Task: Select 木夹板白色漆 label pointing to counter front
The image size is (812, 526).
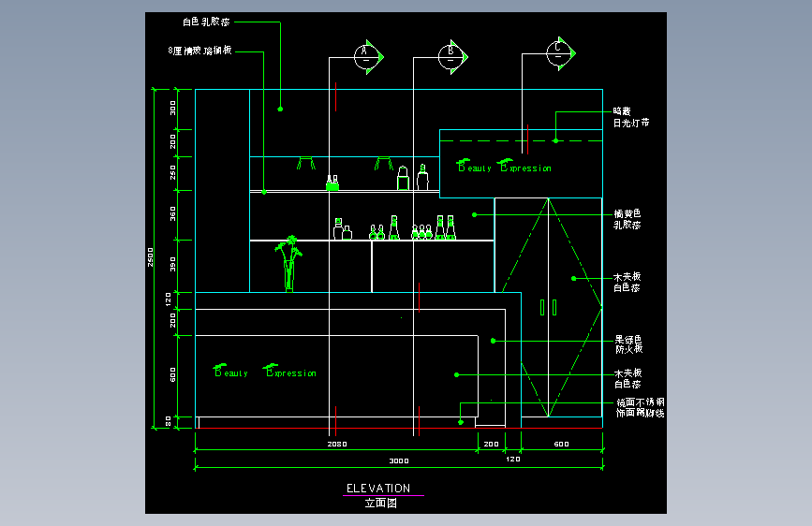Action: (x=627, y=378)
